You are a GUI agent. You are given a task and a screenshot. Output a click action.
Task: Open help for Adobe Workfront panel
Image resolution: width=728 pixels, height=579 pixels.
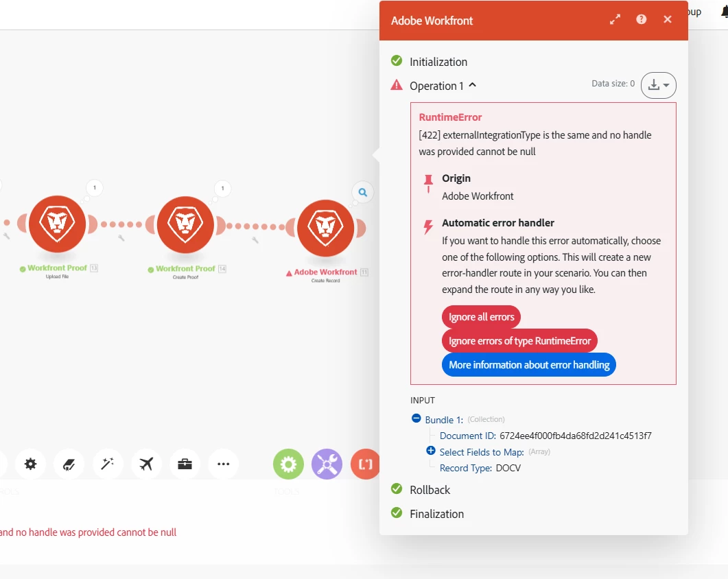point(641,19)
